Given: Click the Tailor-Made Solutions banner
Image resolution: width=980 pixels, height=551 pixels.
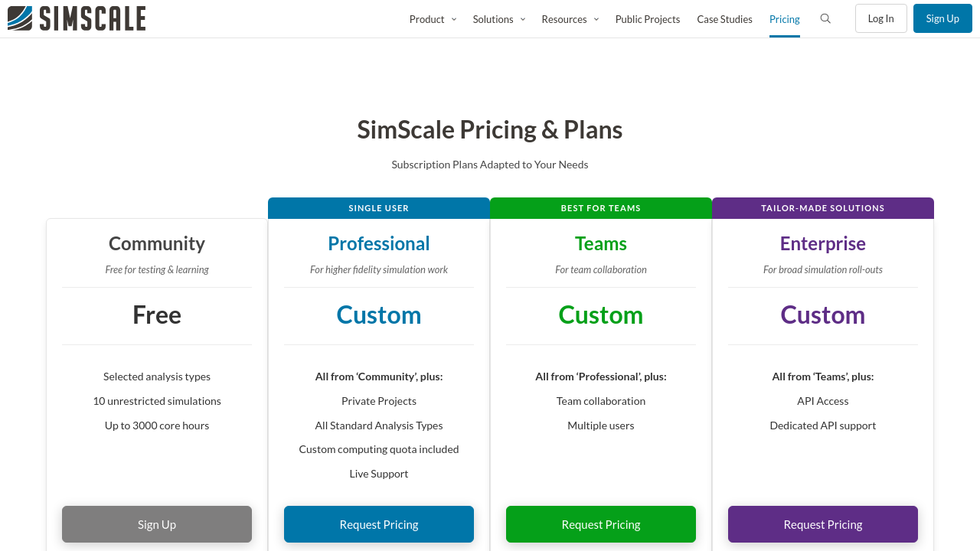Looking at the screenshot, I should click(823, 208).
